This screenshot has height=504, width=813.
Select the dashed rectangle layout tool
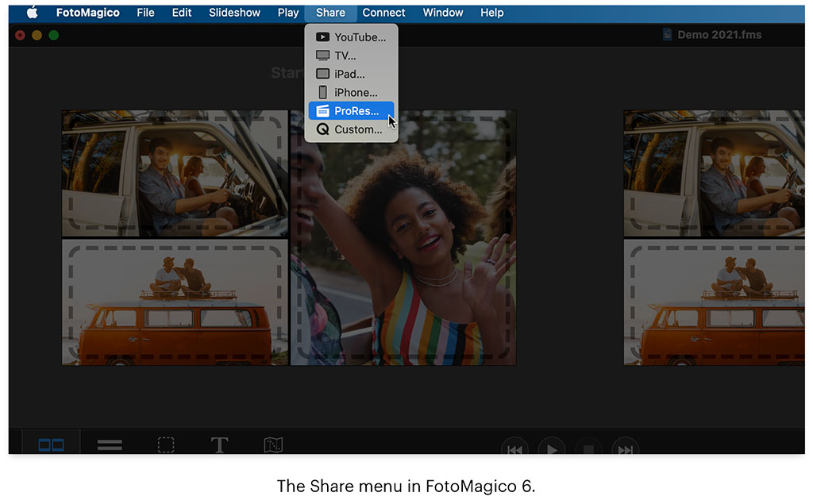click(166, 445)
